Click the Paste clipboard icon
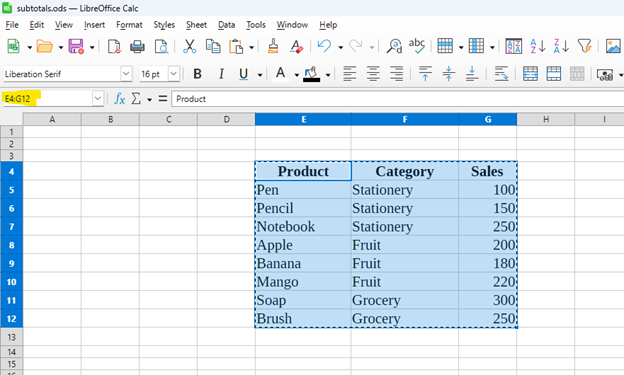 236,47
